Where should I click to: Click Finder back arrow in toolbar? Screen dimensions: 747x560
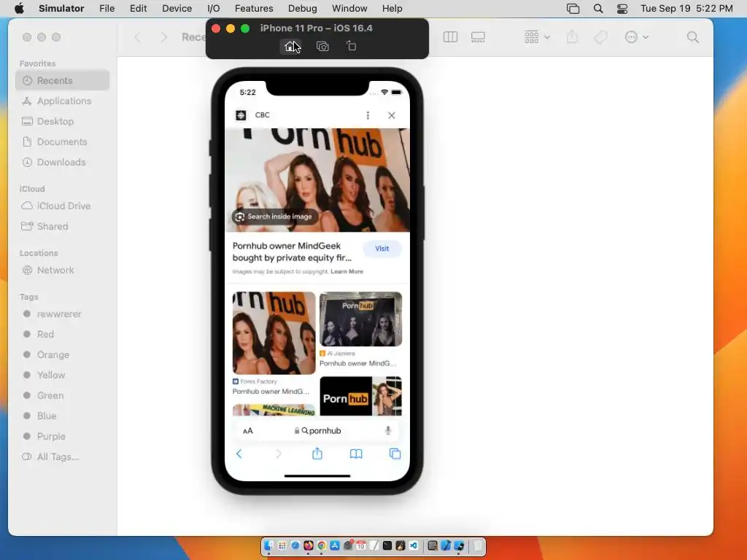click(137, 37)
